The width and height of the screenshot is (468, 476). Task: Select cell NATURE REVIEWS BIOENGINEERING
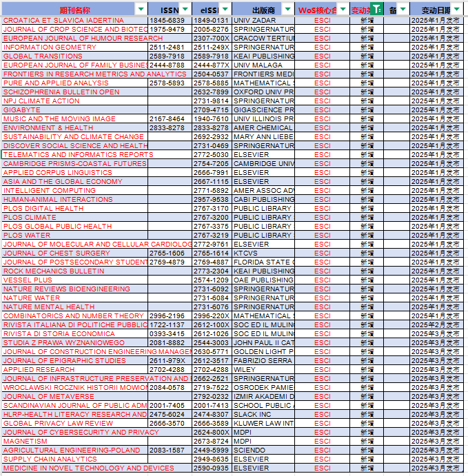tap(74, 289)
